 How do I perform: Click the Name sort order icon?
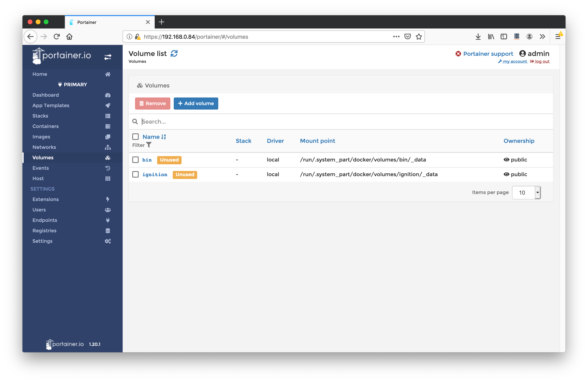point(164,137)
